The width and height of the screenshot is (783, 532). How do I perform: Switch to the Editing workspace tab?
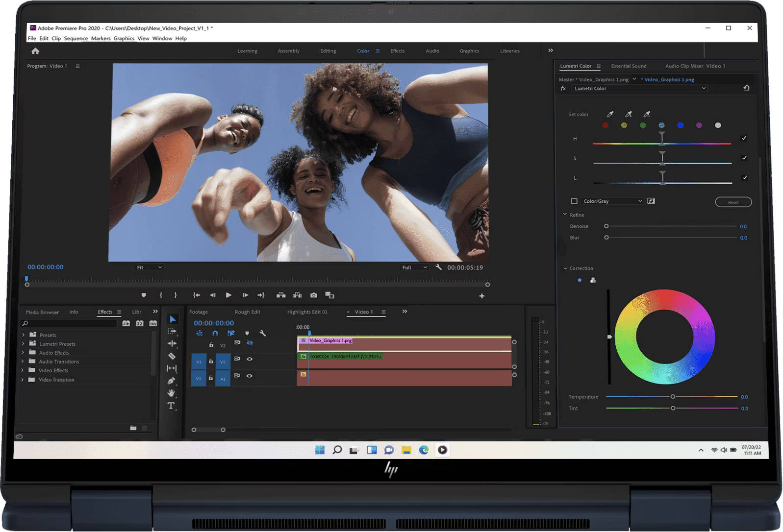[x=328, y=51]
